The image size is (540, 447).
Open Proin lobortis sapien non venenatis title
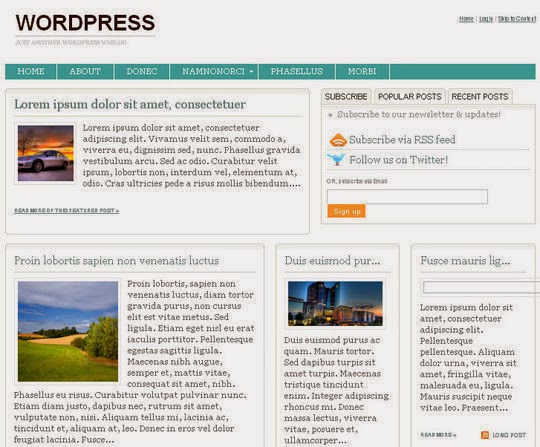pyautogui.click(x=116, y=261)
